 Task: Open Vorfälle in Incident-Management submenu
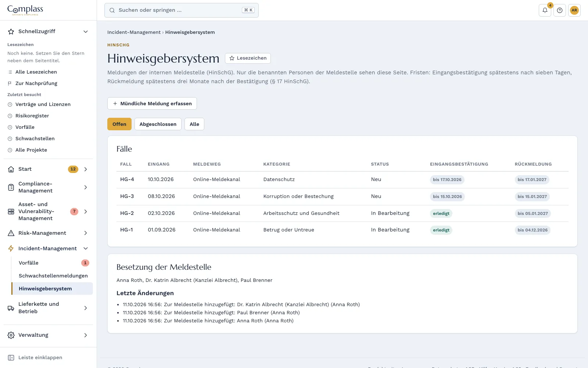click(x=52, y=263)
